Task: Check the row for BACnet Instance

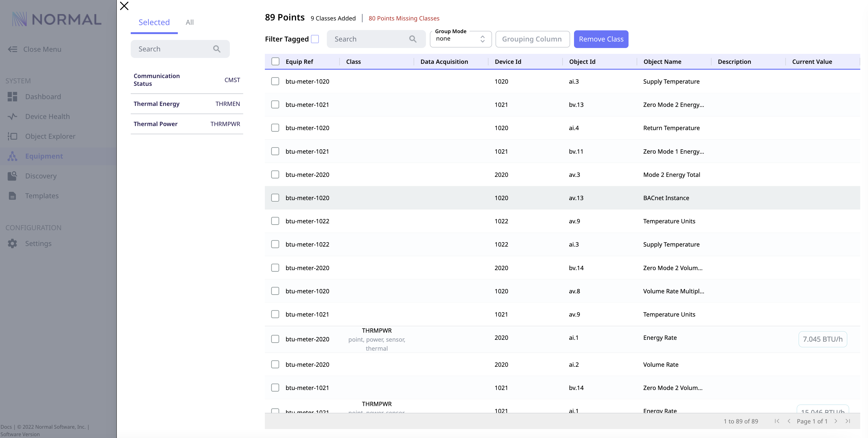Action: pyautogui.click(x=275, y=198)
